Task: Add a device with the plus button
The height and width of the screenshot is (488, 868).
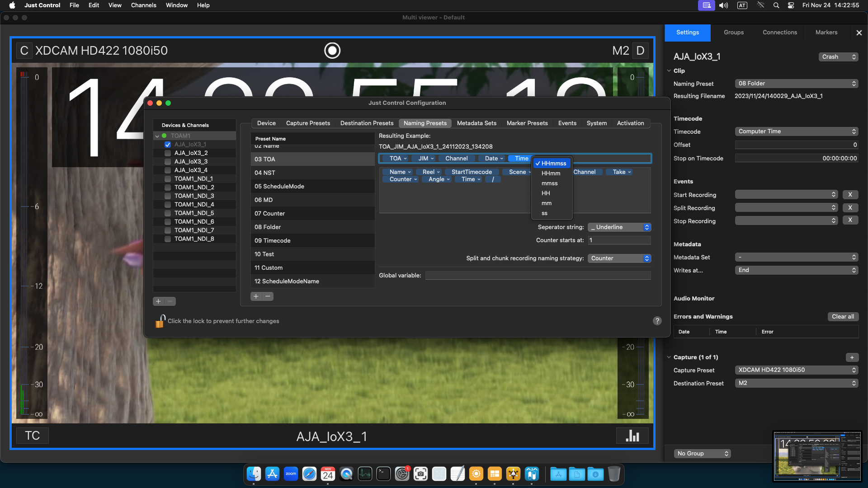Action: point(158,301)
